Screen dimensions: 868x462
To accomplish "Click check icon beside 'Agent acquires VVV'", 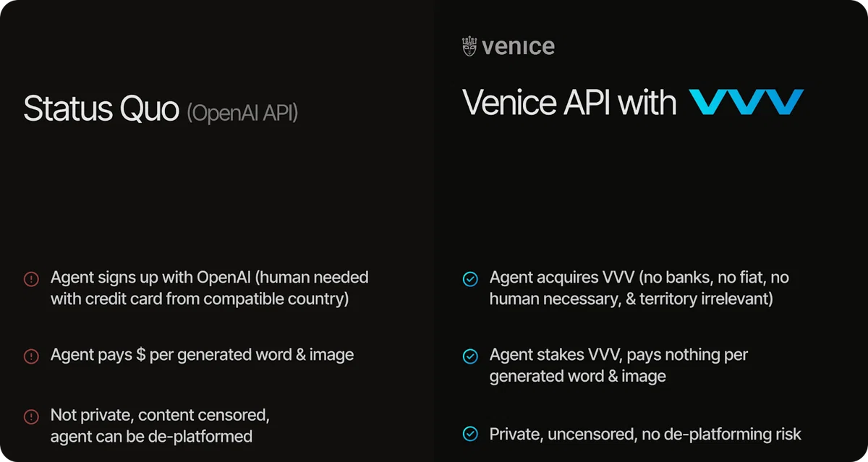I will pyautogui.click(x=470, y=278).
